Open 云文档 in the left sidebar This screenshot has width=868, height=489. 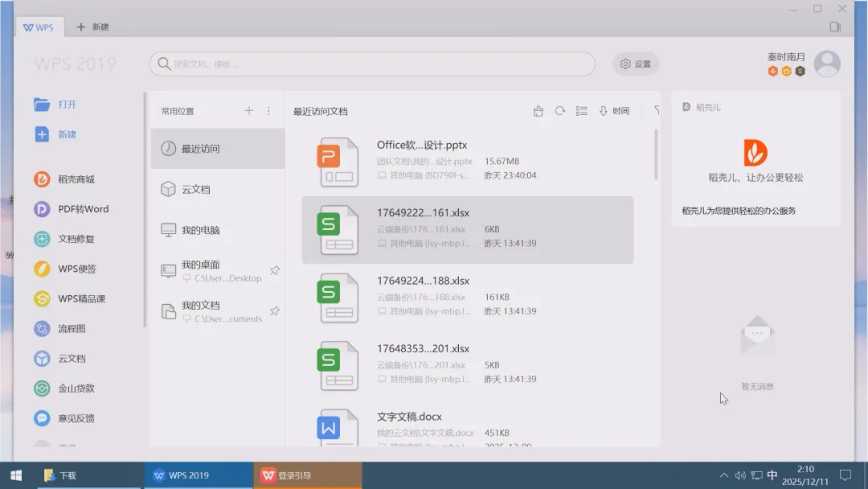coord(59,358)
